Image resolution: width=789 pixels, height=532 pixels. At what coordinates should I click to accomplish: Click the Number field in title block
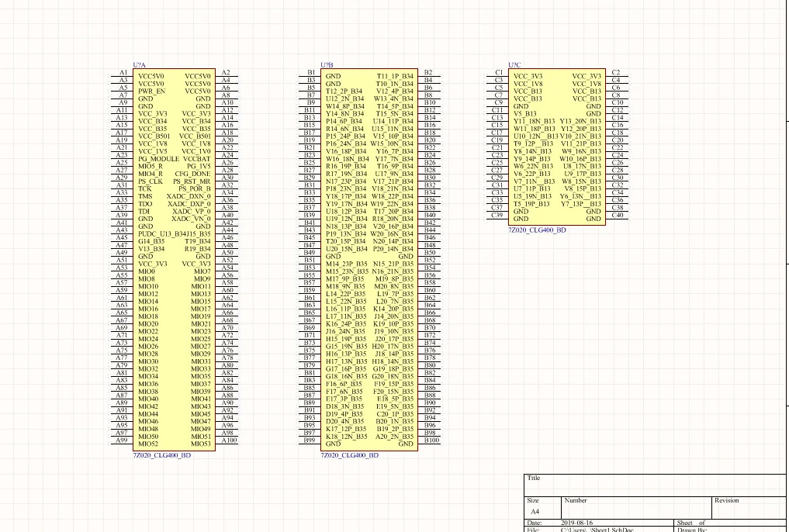[637, 508]
